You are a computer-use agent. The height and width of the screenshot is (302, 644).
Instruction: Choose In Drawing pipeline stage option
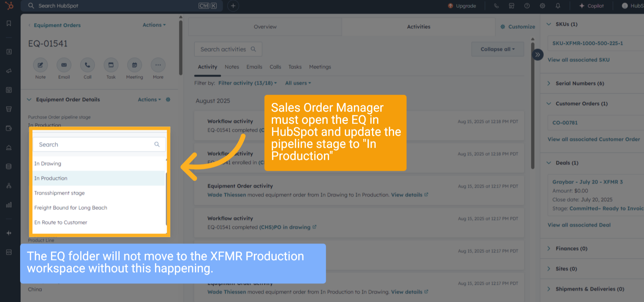pos(99,164)
